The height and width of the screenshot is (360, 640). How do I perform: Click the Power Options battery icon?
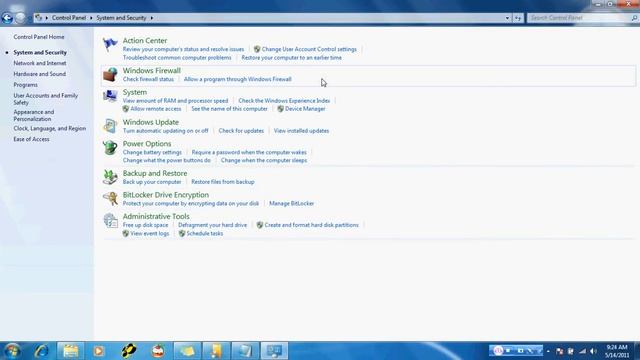110,147
